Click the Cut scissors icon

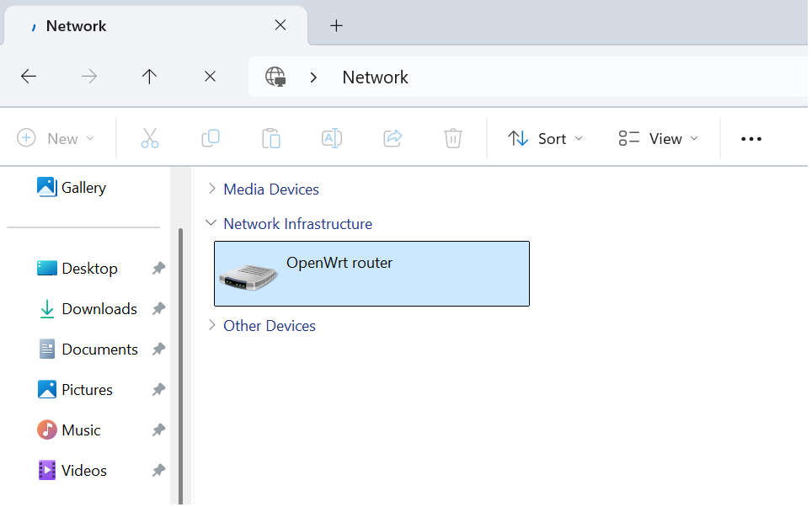150,138
